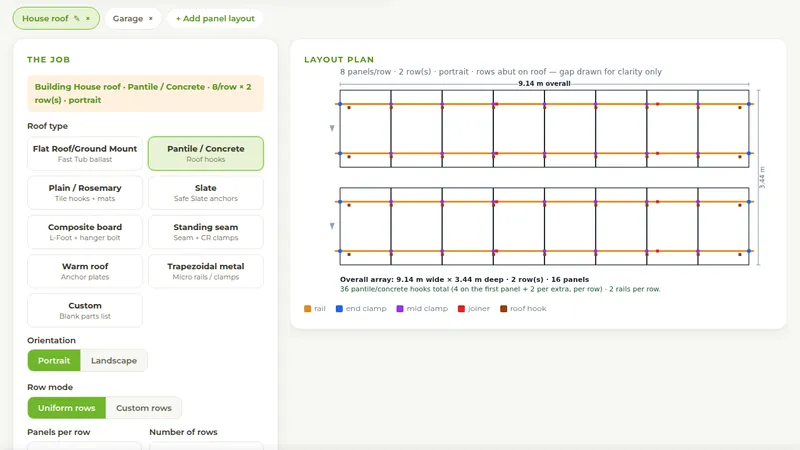Screen dimensions: 800x450
Task: Click the 'Building House roof' summary banner
Action: click(145, 93)
